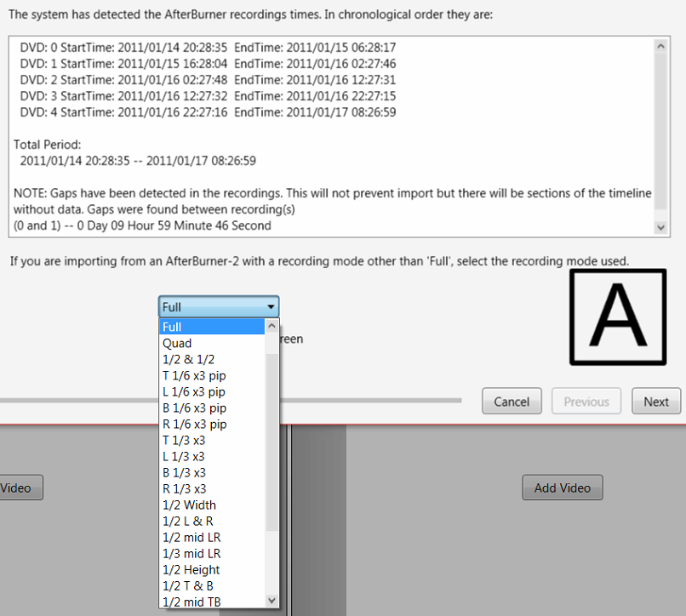Select Full in recording mode list
This screenshot has width=686, height=616.
pos(212,327)
